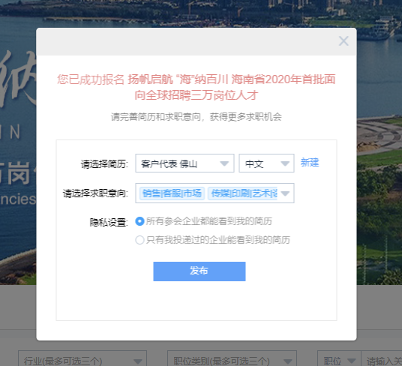
Task: Expand the 中文 language dropdown arrow
Action: coord(285,164)
